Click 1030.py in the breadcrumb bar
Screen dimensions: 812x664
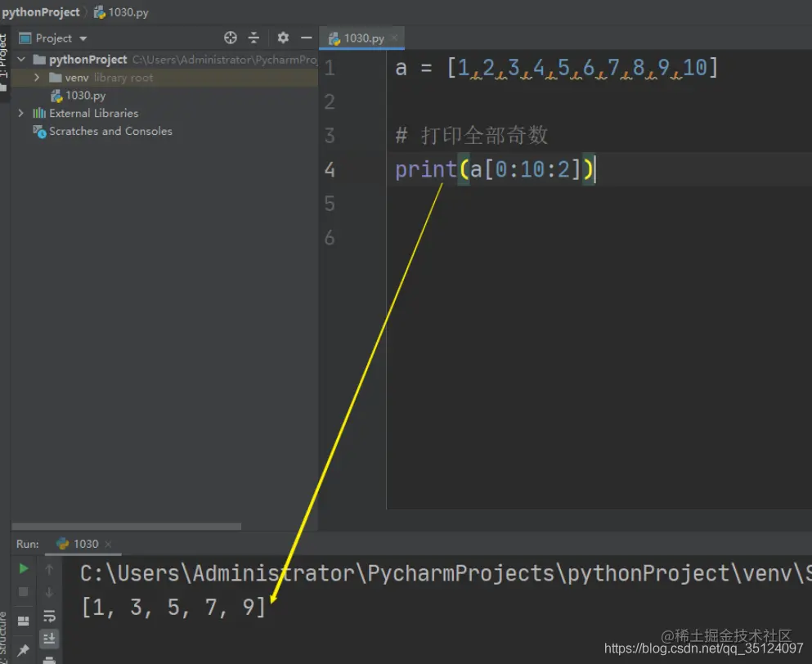[121, 12]
